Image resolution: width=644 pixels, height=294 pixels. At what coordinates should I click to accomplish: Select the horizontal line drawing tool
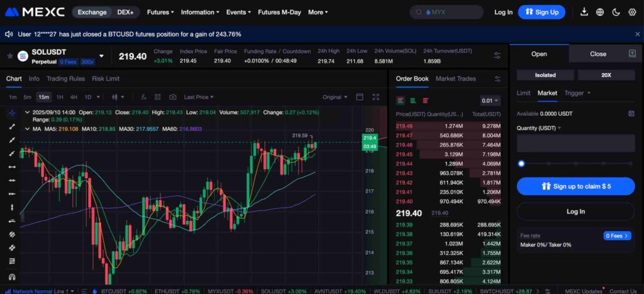pyautogui.click(x=12, y=180)
